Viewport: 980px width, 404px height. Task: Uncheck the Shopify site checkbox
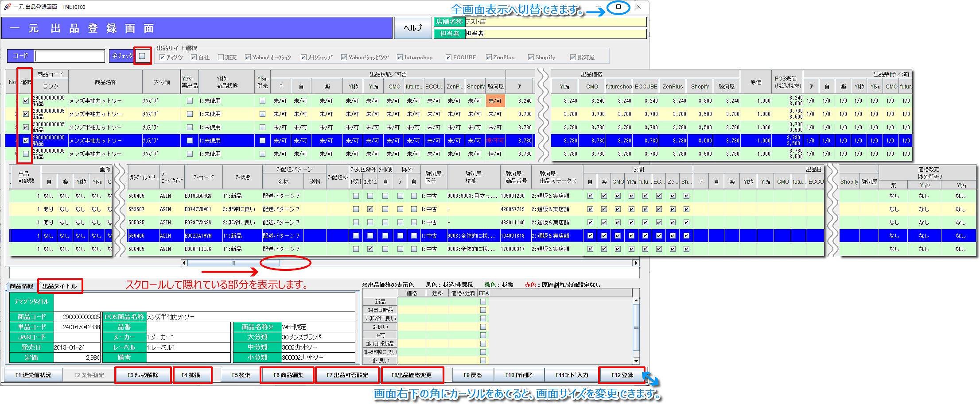point(531,58)
